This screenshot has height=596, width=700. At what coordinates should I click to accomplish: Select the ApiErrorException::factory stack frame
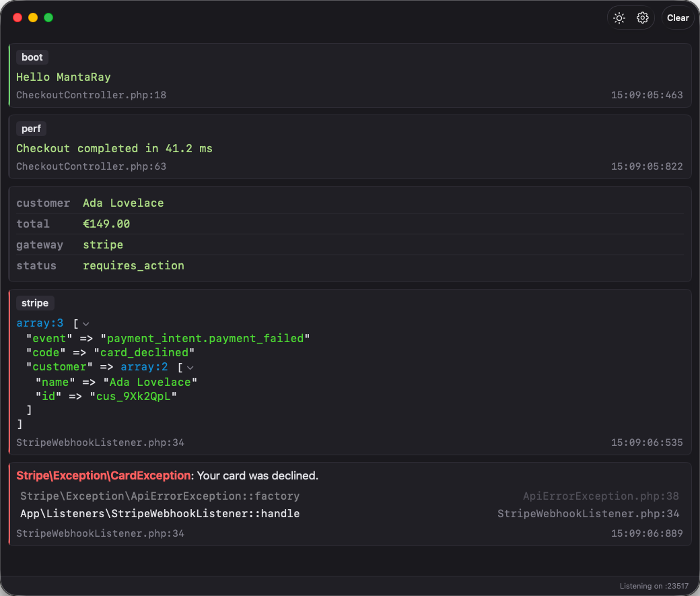coord(160,496)
